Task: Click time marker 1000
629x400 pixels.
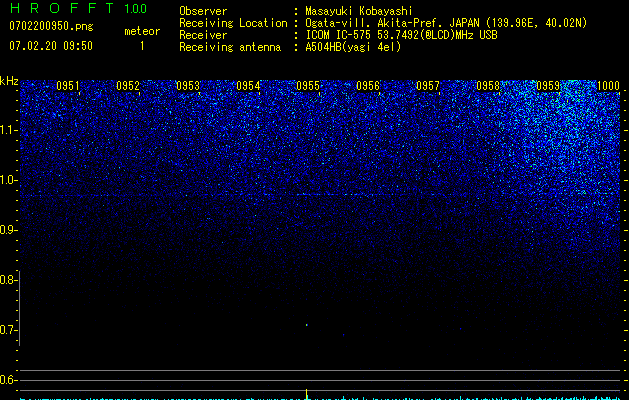Action: click(x=609, y=86)
